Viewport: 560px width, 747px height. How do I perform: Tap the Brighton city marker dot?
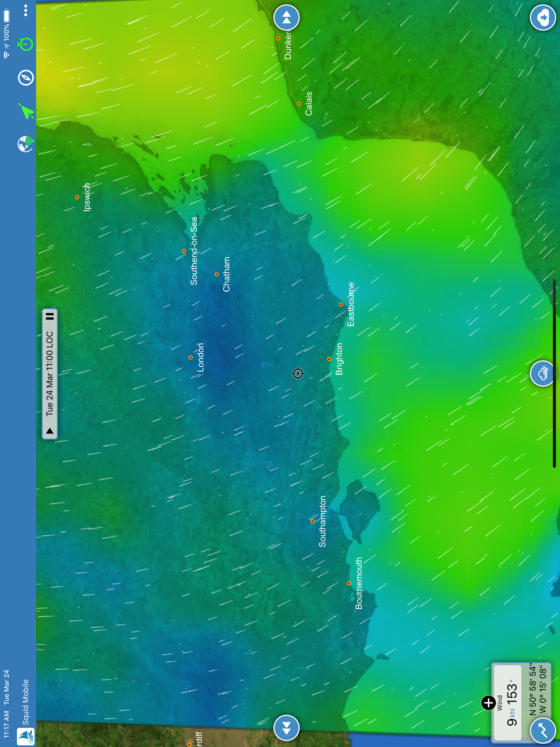click(329, 359)
